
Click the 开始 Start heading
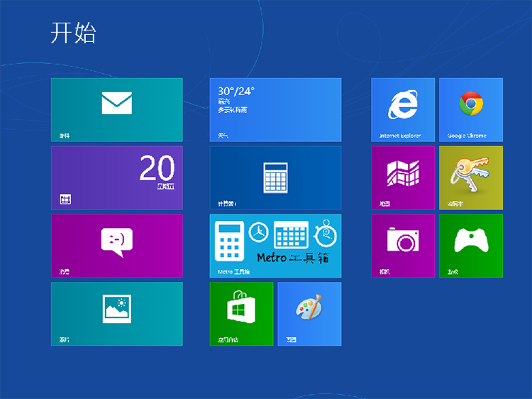point(73,33)
